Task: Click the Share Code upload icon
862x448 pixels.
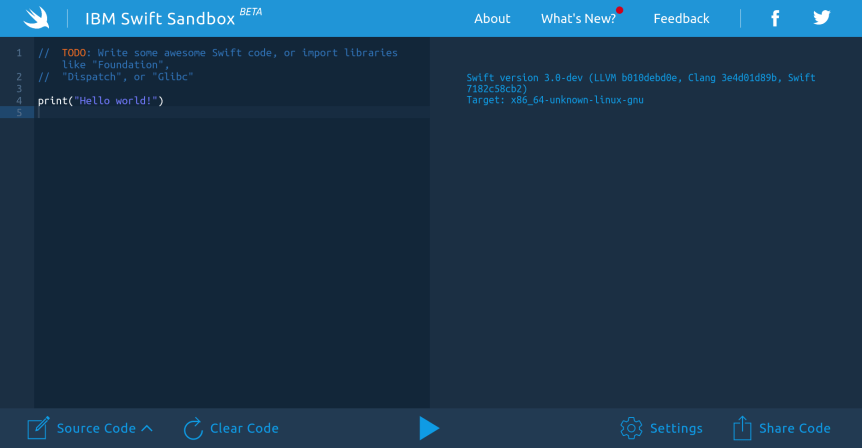Action: [x=742, y=428]
